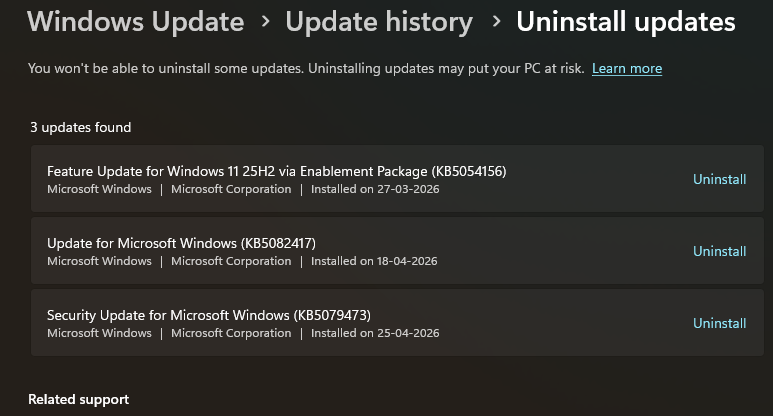Open the Learn more link
This screenshot has height=416, width=773.
627,69
